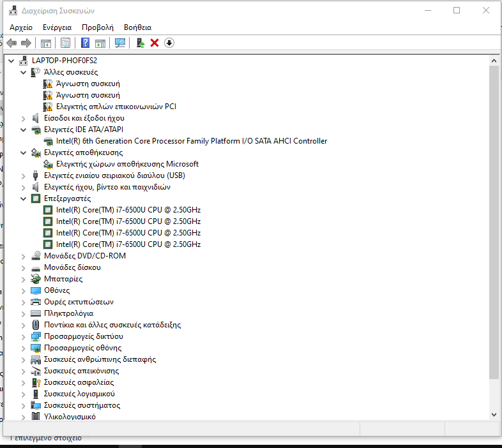The image size is (502, 448).
Task: Click the Ελεγκτές αποθήκευσης category icon
Action: tap(36, 153)
